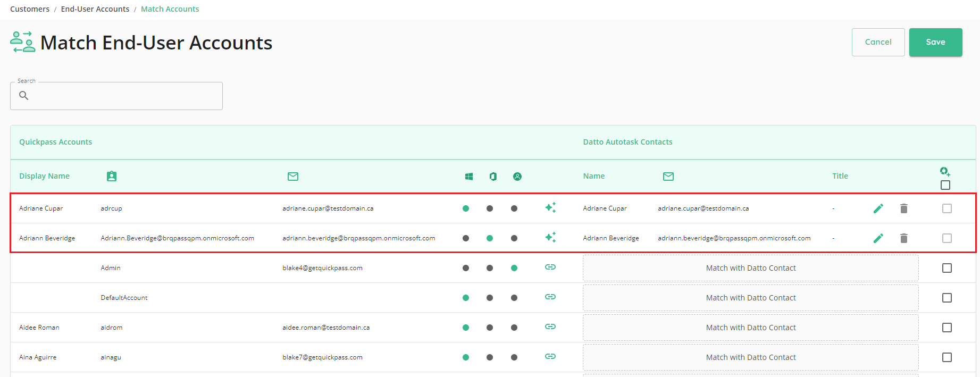Click the Match Accounts breadcrumb
This screenshot has height=377, width=980.
tap(170, 9)
